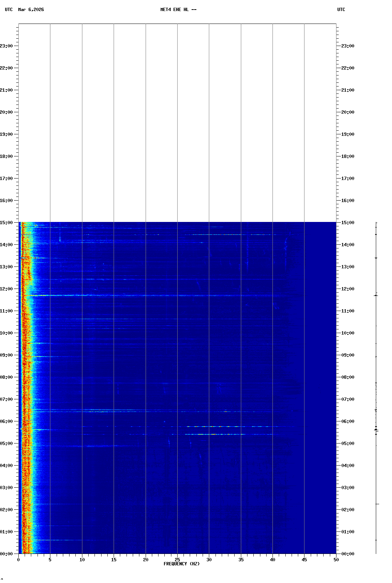Click the 40 Hz frequency tick label

[272, 560]
